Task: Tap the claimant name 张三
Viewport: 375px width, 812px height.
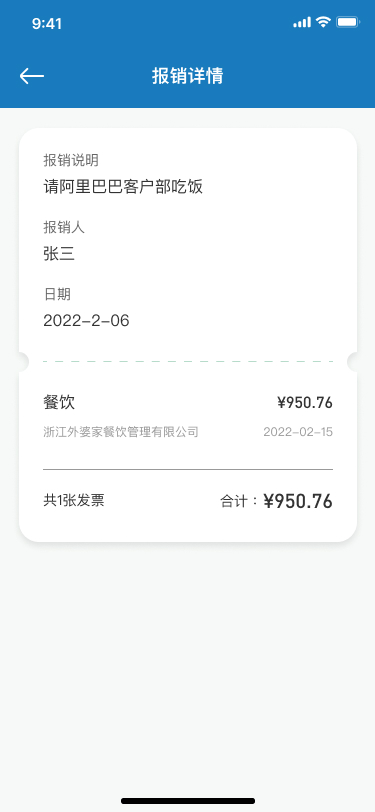Action: pos(59,254)
